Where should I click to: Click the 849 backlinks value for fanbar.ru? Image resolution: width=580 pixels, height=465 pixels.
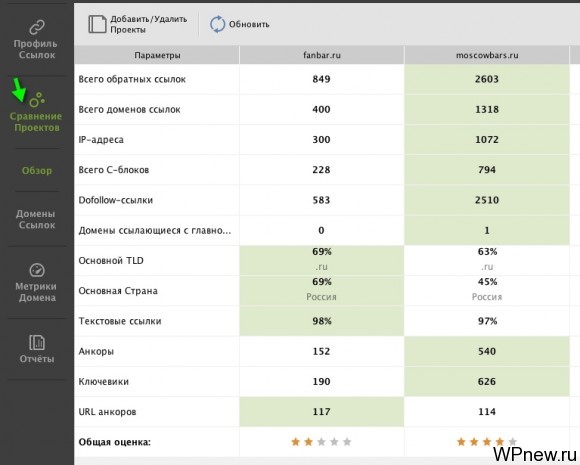coord(321,79)
